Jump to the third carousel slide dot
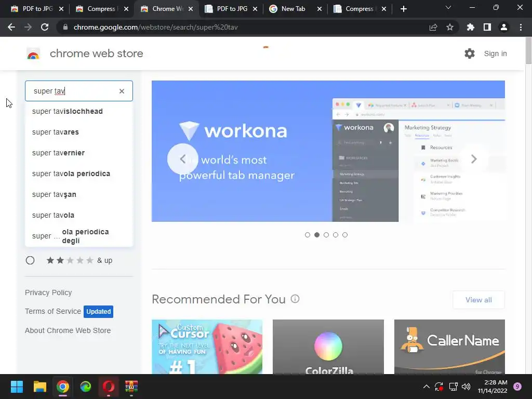The width and height of the screenshot is (532, 399). tap(326, 235)
